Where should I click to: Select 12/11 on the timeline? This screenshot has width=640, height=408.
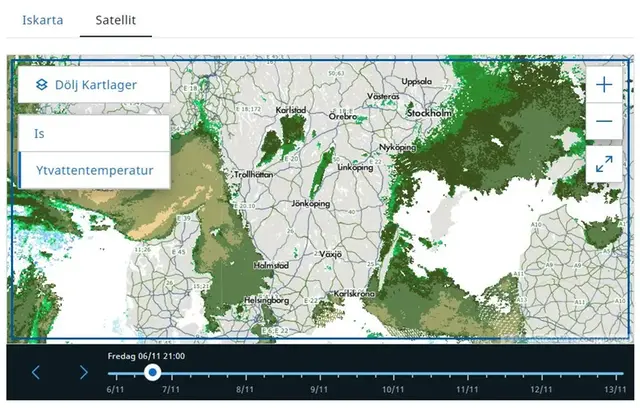(x=541, y=389)
